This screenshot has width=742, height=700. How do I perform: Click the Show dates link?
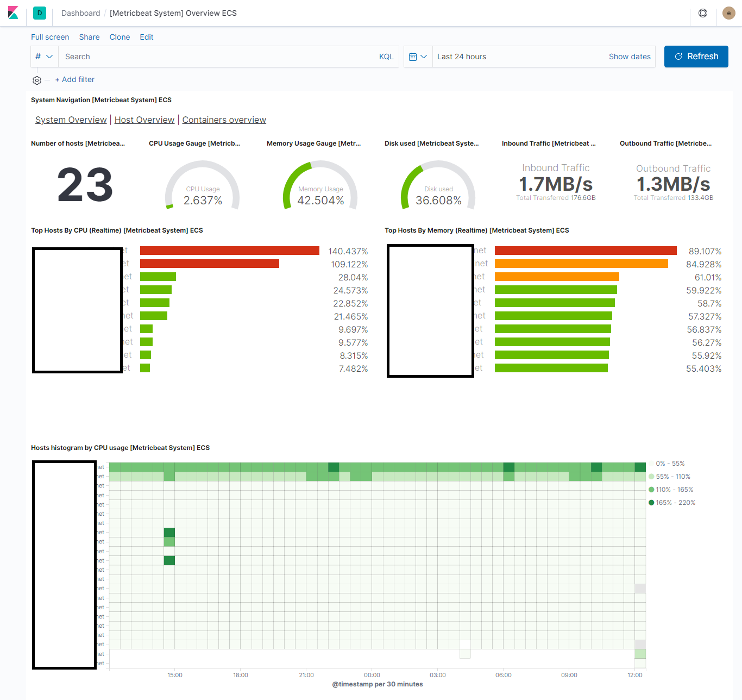630,57
